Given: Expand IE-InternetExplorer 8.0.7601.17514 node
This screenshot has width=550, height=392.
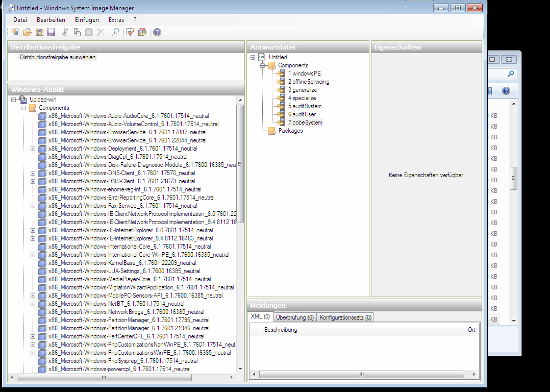Looking at the screenshot, I should click(33, 230).
